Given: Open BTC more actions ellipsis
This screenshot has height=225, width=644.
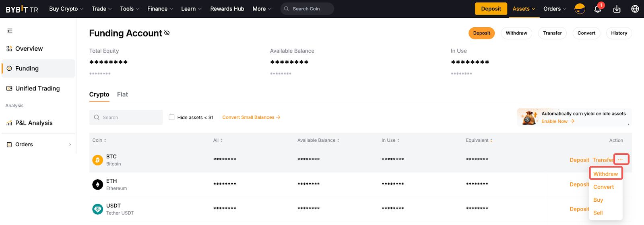Looking at the screenshot, I should point(620,160).
